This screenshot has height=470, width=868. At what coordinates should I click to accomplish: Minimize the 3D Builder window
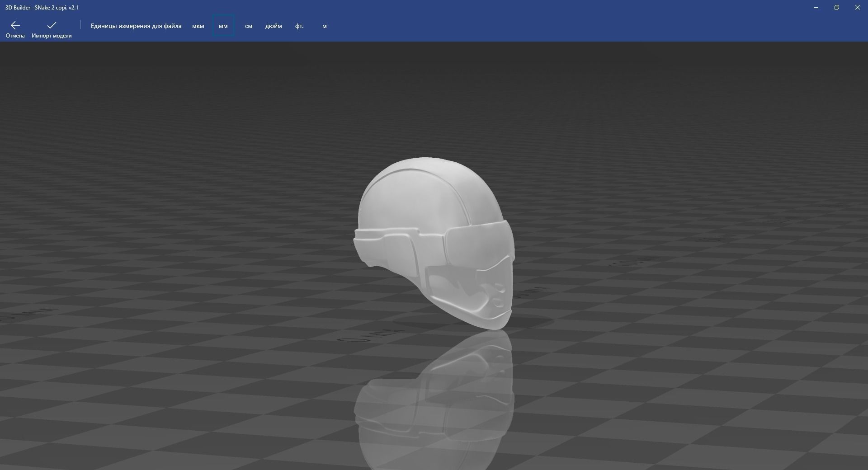click(x=816, y=7)
